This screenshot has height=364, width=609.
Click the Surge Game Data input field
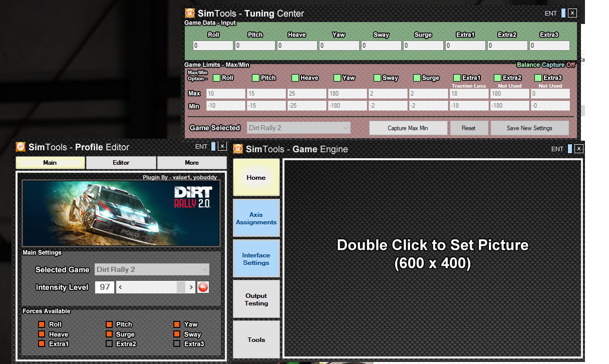pos(423,46)
